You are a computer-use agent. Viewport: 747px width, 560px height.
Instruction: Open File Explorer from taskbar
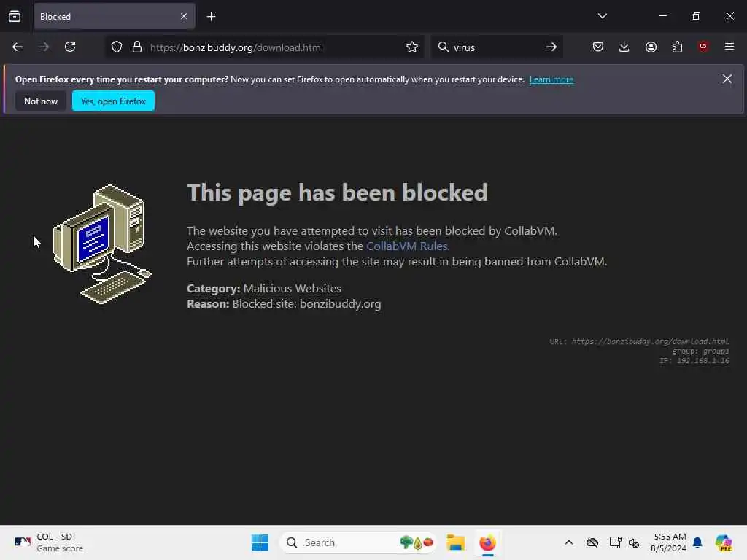456,542
